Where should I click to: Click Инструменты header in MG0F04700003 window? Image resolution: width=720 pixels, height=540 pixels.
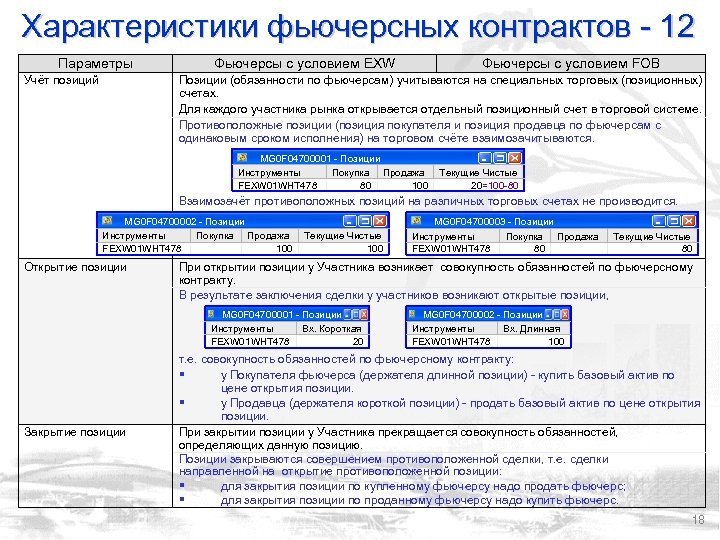454,236
